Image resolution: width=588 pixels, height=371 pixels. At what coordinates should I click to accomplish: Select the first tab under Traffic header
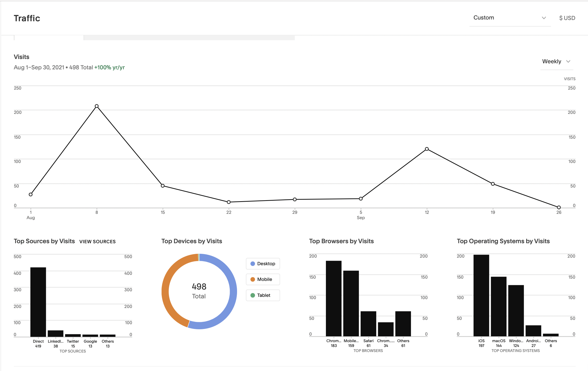(49, 37)
